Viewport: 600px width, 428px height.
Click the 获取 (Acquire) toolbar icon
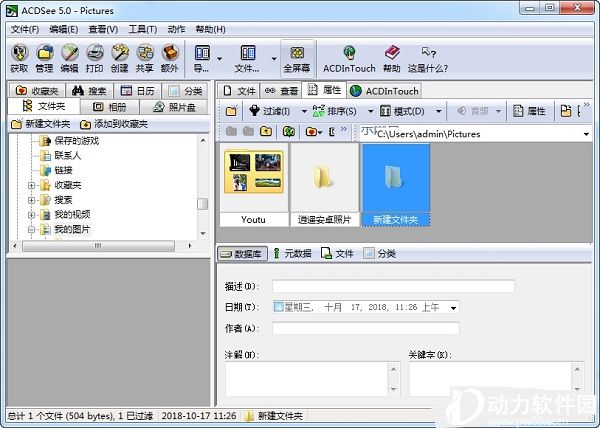(x=20, y=59)
